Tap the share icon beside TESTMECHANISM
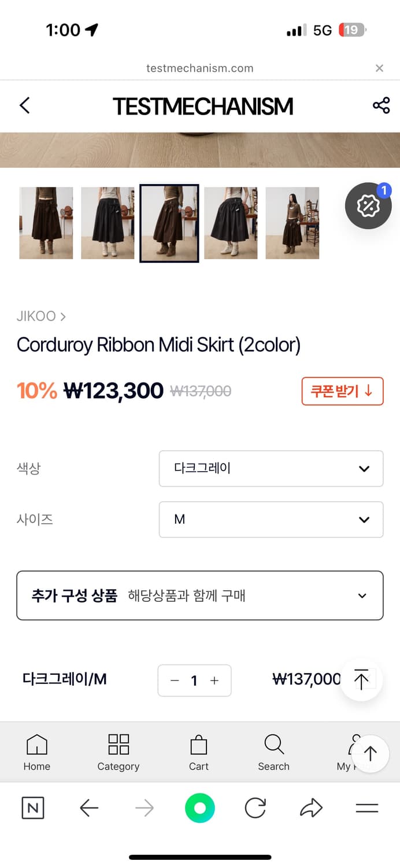This screenshot has height=868, width=400. coord(380,106)
